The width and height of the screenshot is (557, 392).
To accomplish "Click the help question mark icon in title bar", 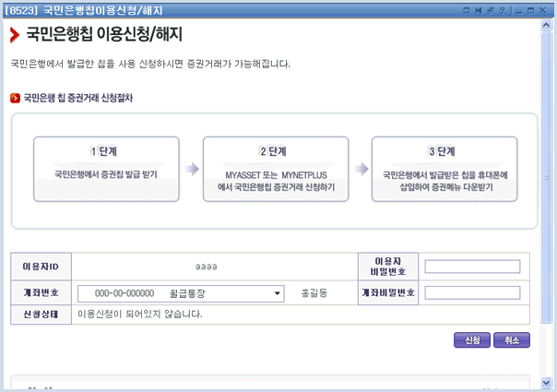I will [x=503, y=11].
